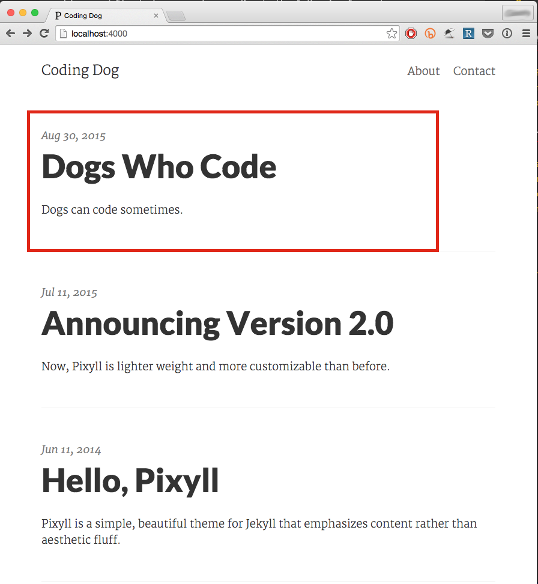Open the Hello, Pixyll post
The width and height of the screenshot is (538, 584).
[130, 481]
